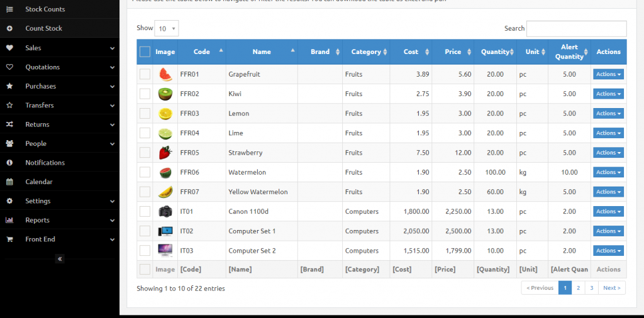This screenshot has height=318, width=644.
Task: Collapse sidebar with double-arrow icon
Action: (60, 259)
